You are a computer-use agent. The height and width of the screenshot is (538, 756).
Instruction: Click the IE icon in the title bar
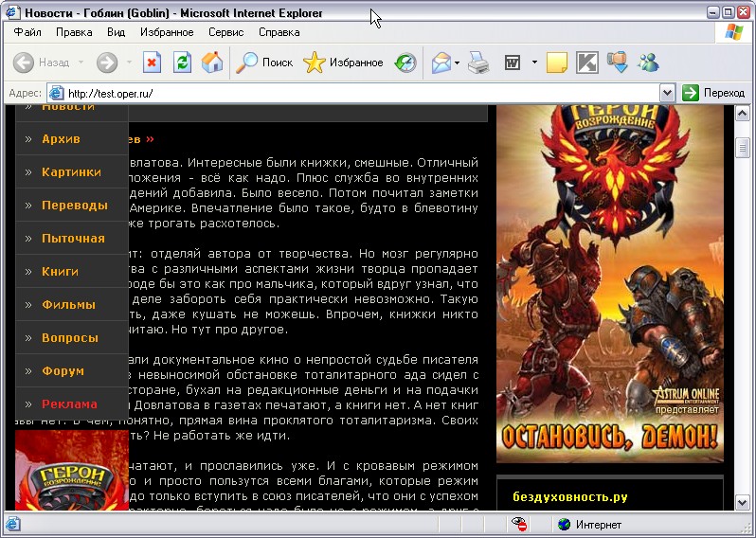pos(12,12)
